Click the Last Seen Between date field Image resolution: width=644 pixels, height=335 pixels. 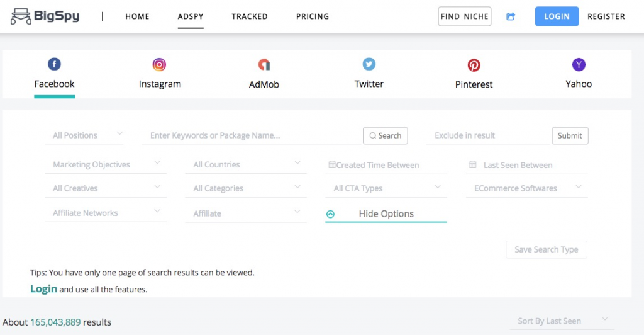527,165
